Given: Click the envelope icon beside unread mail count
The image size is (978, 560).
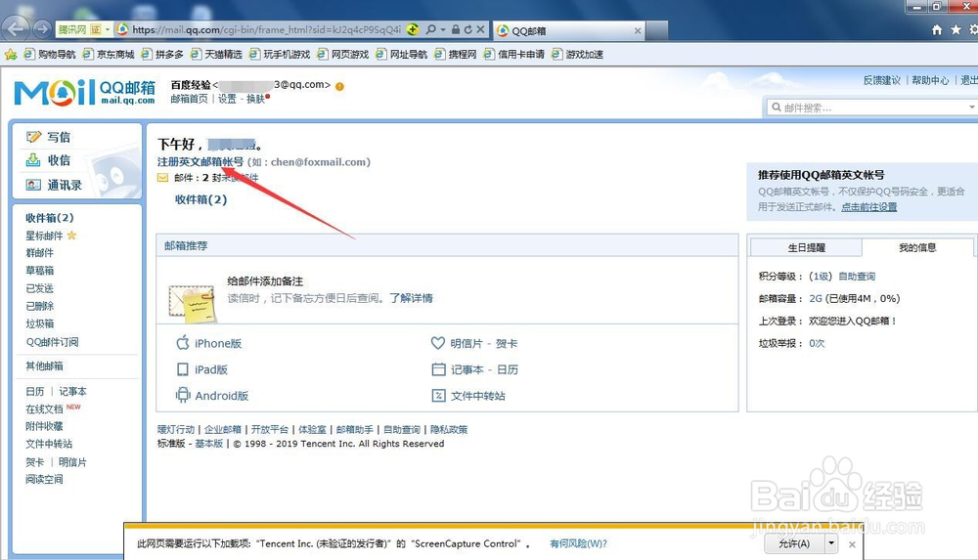Looking at the screenshot, I should pyautogui.click(x=162, y=178).
